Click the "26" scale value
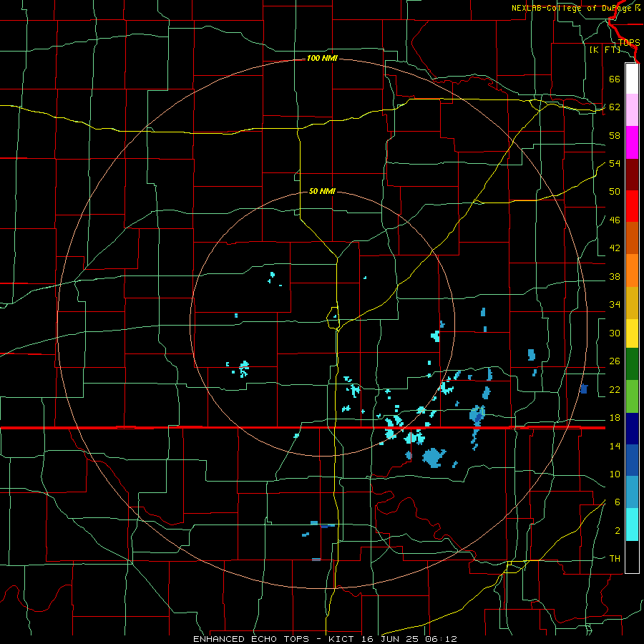This screenshot has height=644, width=644. tap(615, 361)
